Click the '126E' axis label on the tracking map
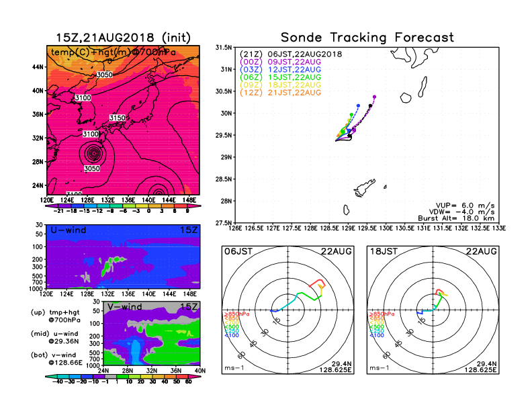532x411 pixels. tap(235, 228)
